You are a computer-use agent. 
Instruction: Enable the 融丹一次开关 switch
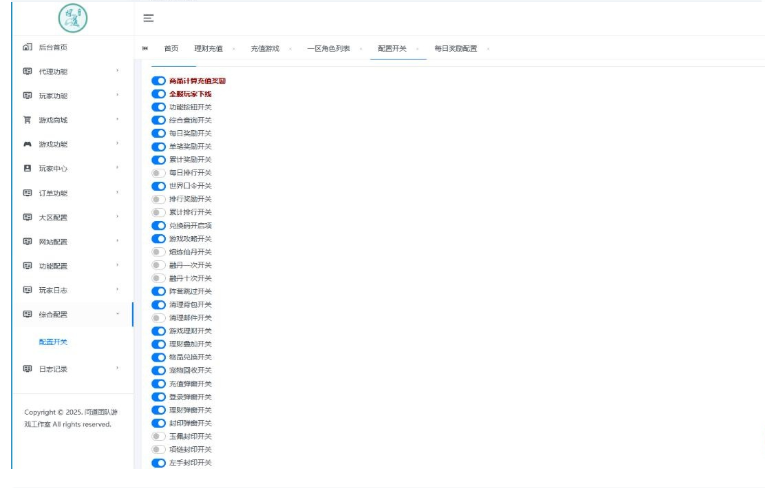tap(159, 265)
